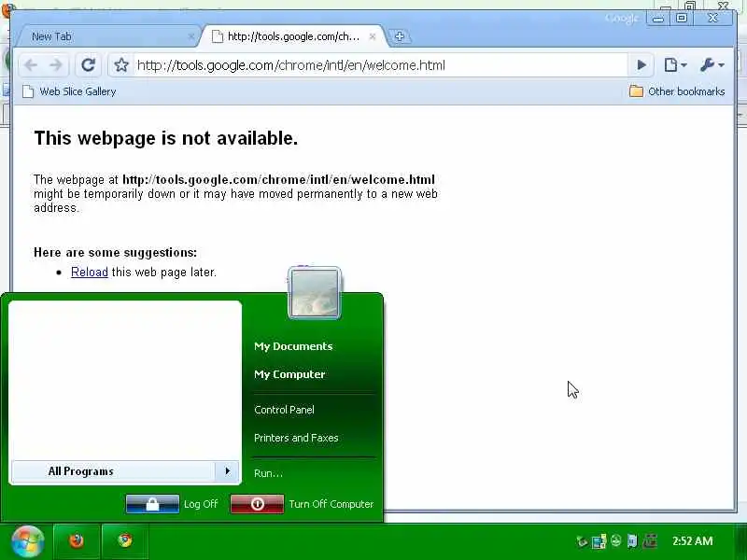Close the New Tab tab

(191, 36)
